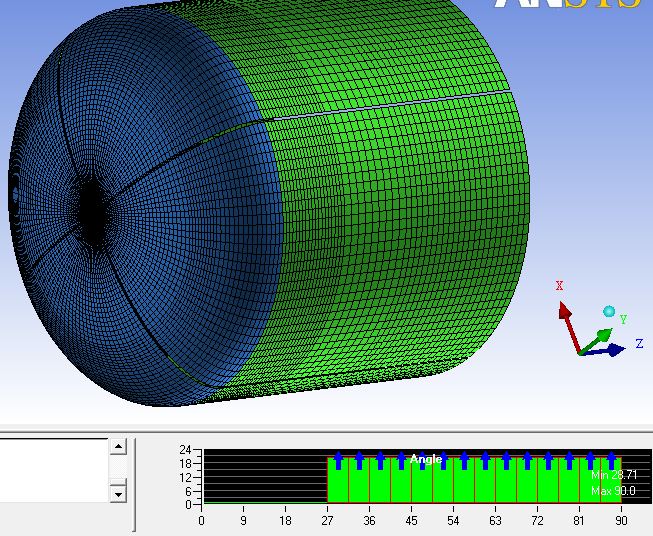Click the ANSYS logo in the viewport corner

(x=567, y=5)
